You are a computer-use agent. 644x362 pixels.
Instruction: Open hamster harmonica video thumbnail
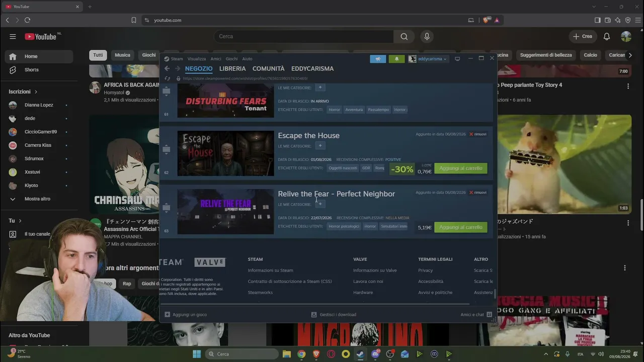tap(565, 164)
